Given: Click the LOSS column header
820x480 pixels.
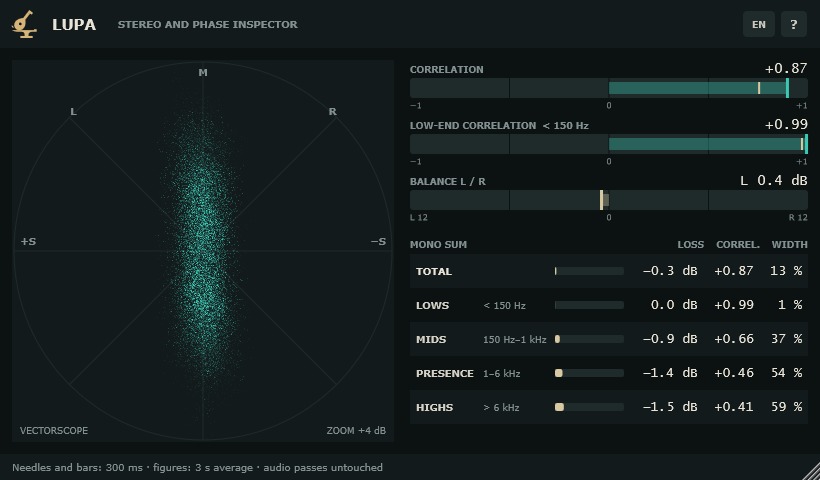Looking at the screenshot, I should point(690,244).
